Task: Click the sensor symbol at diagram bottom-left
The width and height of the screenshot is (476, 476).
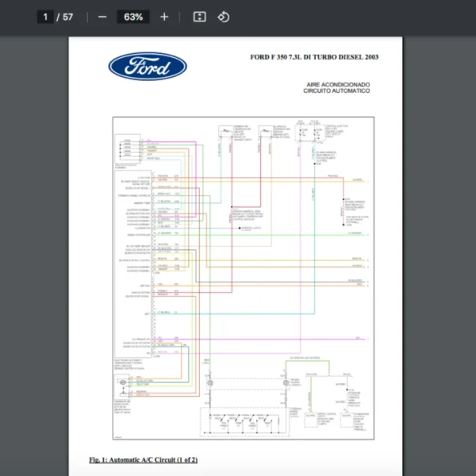Action: (124, 385)
